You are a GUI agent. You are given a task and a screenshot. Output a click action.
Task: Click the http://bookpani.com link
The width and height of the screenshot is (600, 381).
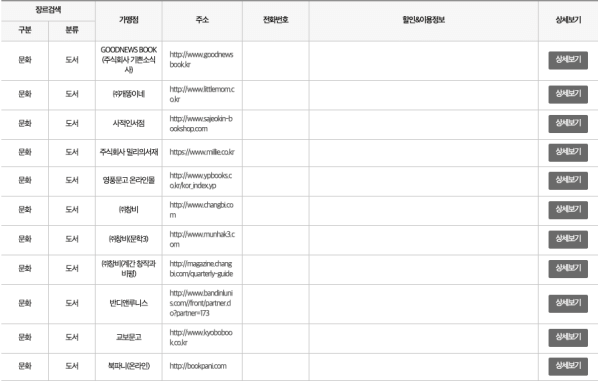[x=198, y=366]
